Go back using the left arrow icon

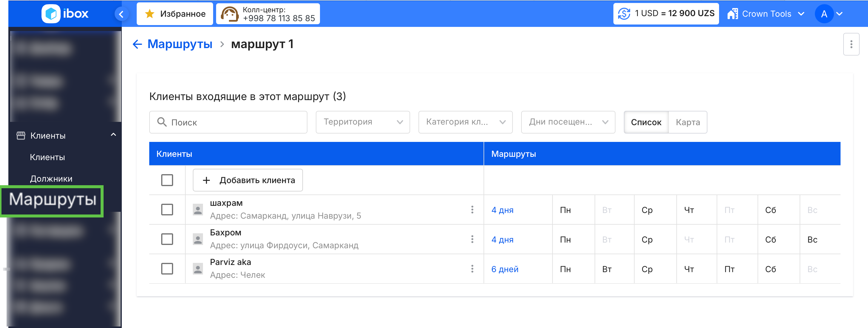(137, 44)
